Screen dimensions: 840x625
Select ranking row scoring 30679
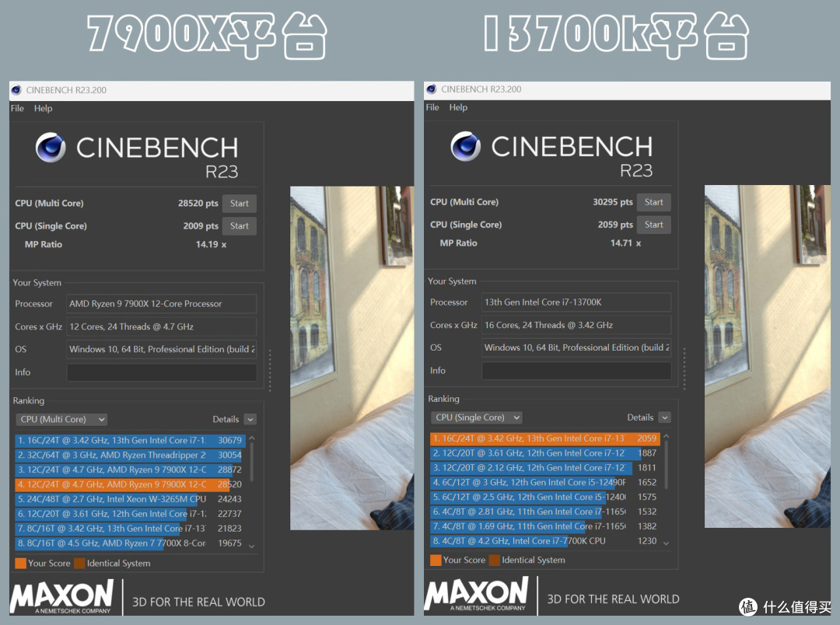[x=130, y=440]
